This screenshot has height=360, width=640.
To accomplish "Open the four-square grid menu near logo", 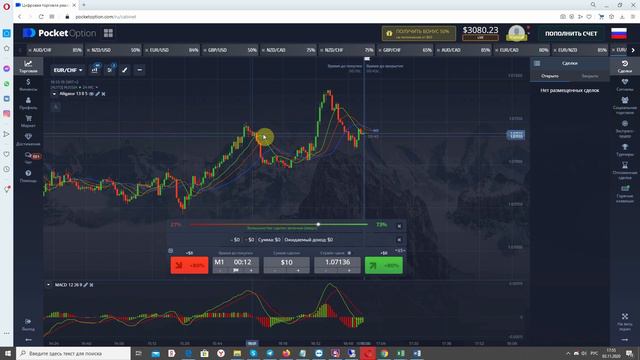I will pos(108,33).
